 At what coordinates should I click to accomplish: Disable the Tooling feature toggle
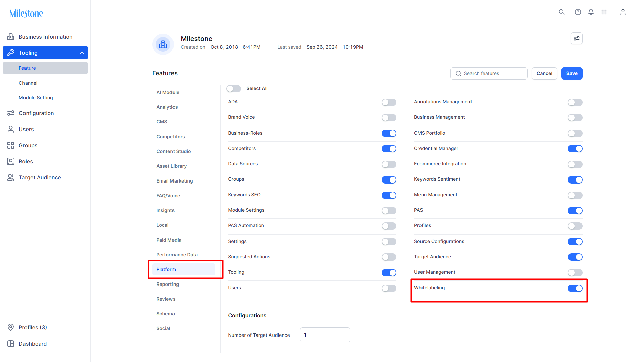(389, 272)
